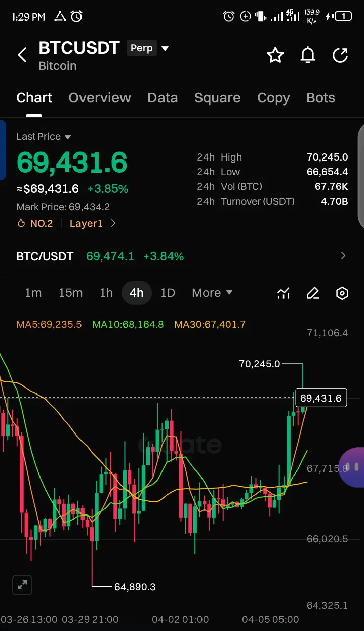Tap the large 69,431.6 last price

[72, 162]
